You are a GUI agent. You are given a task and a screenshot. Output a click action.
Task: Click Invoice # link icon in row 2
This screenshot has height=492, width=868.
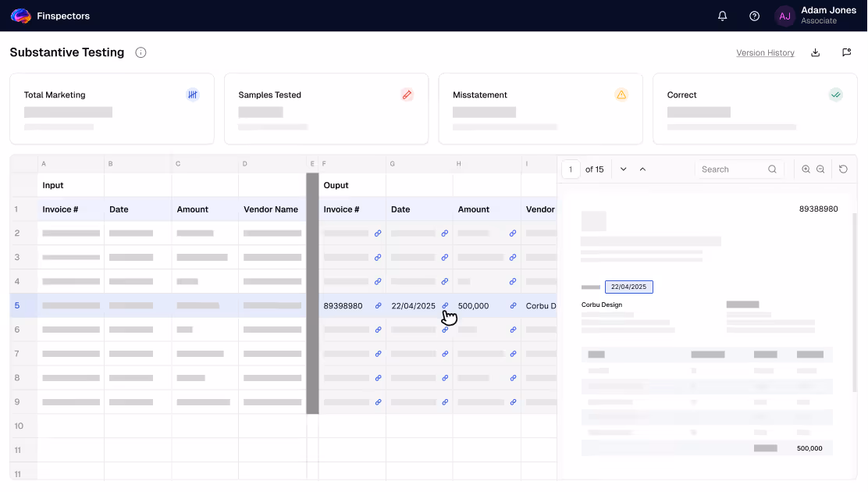[378, 234]
